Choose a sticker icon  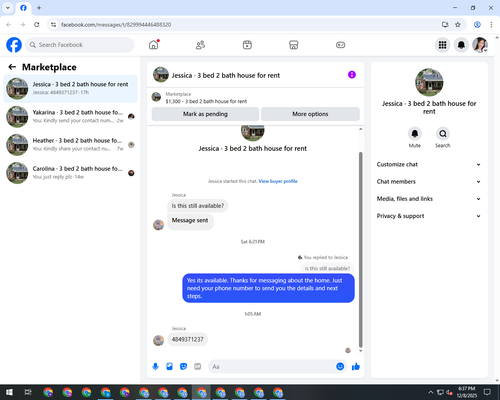(183, 367)
